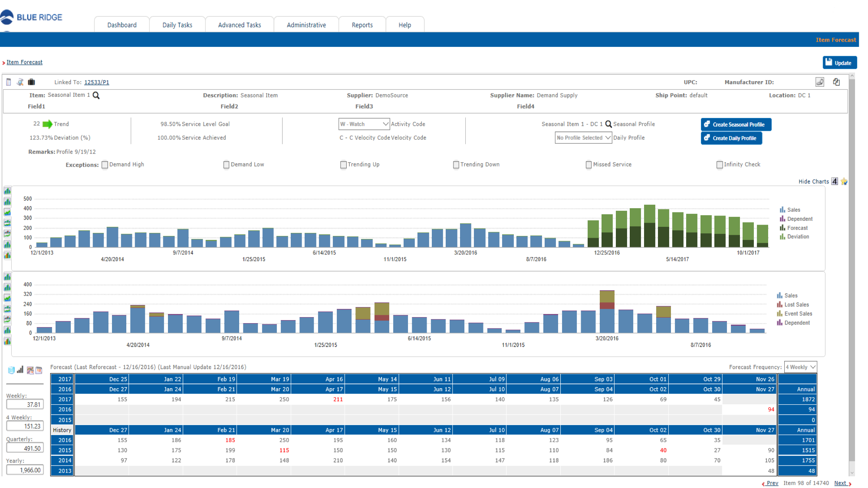Open the Advanced Tasks tab

(x=240, y=25)
